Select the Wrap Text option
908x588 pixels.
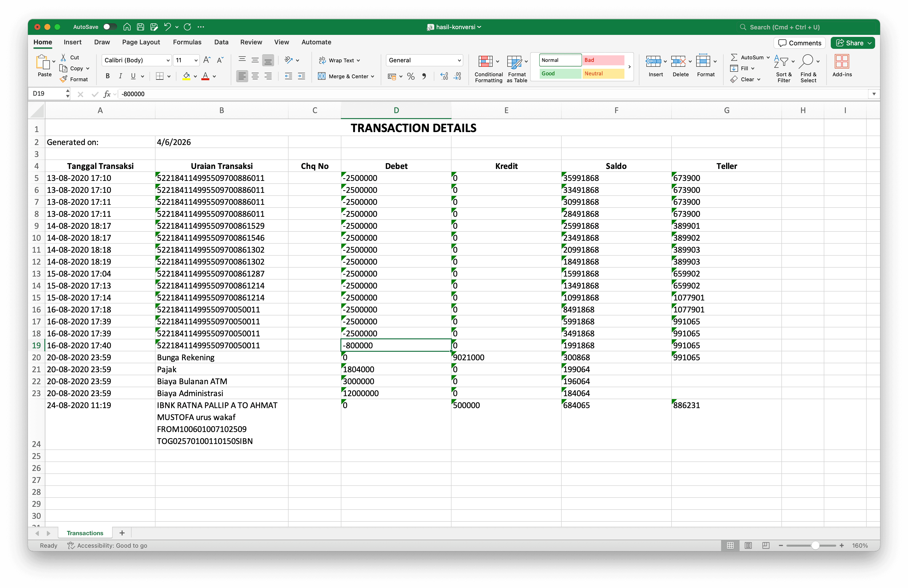(339, 60)
